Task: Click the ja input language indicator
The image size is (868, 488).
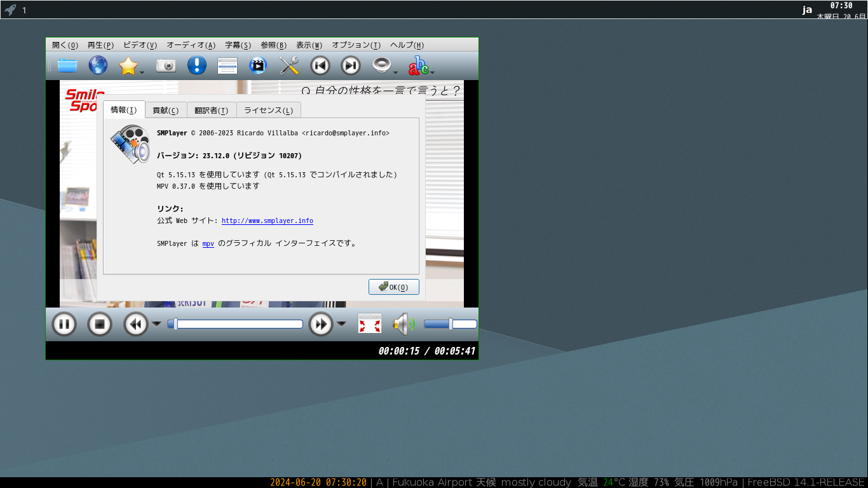Action: [808, 10]
